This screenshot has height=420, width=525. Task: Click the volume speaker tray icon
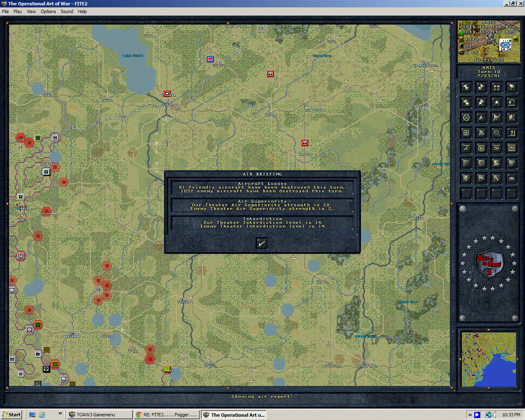click(494, 415)
